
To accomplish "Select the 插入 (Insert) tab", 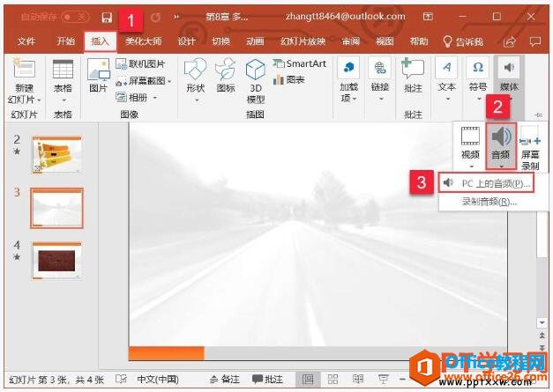I will (101, 41).
